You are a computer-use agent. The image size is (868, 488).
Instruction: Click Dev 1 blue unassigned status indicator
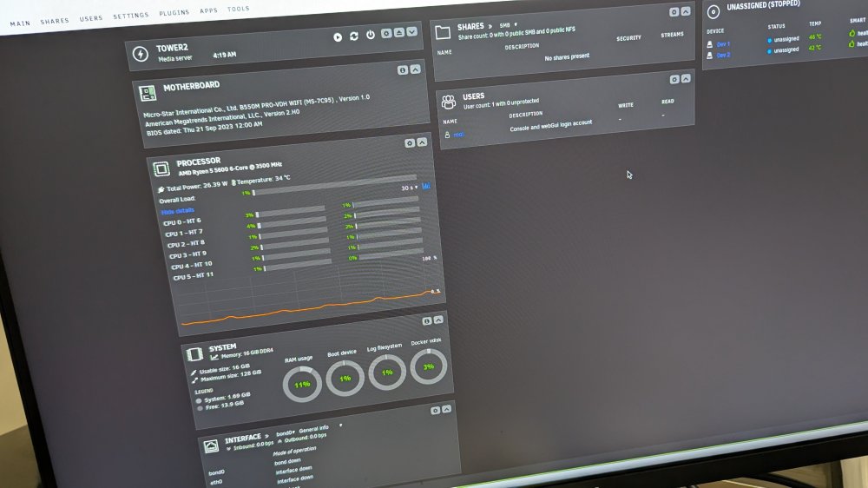[x=769, y=41]
